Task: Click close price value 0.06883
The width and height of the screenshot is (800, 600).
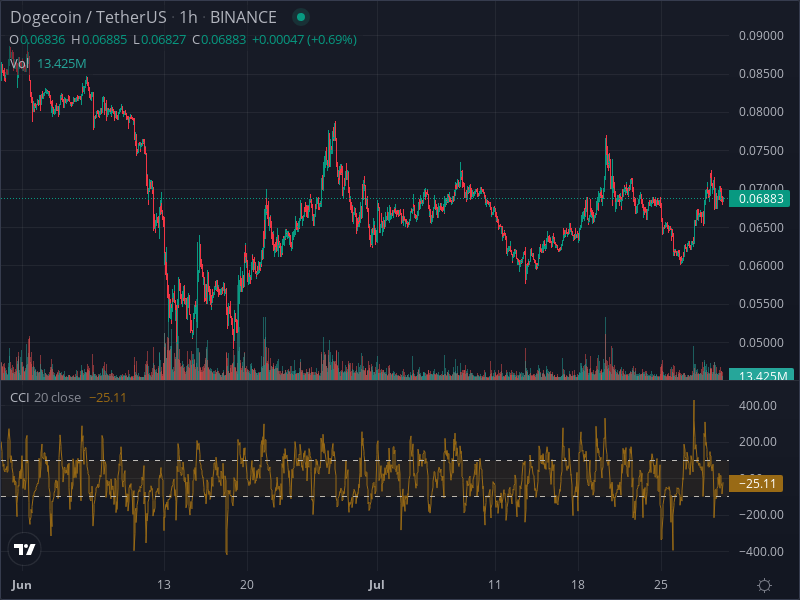Action: 223,40
